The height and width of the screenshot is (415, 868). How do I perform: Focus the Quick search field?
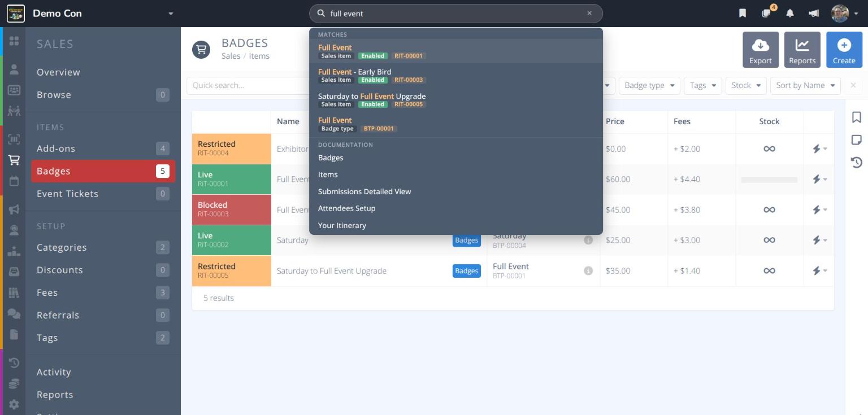pyautogui.click(x=248, y=85)
